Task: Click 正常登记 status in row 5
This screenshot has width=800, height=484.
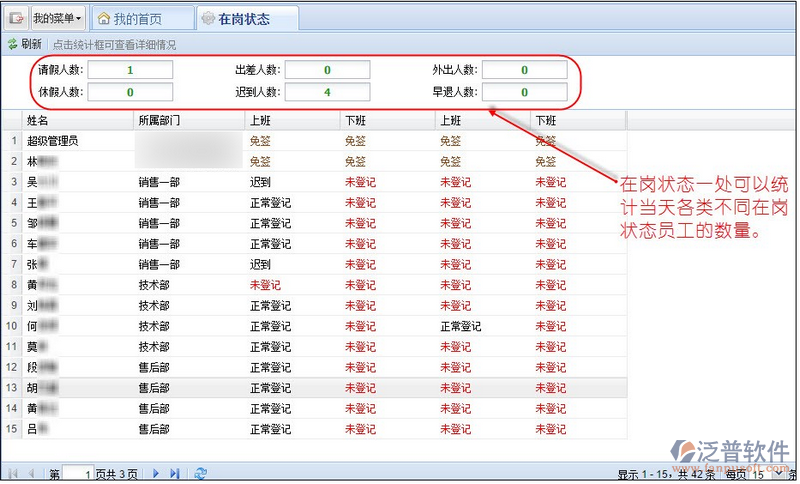Action: coord(270,223)
